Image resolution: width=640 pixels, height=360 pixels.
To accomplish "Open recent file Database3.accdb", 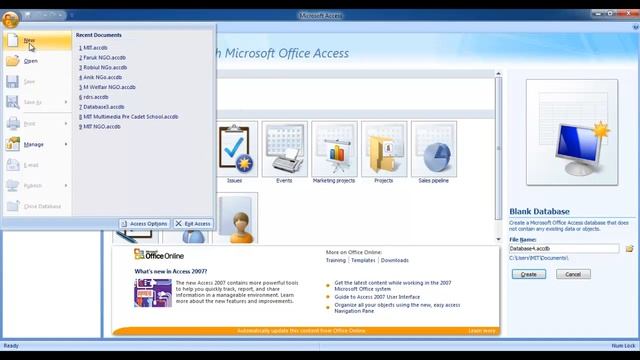I will [x=101, y=107].
